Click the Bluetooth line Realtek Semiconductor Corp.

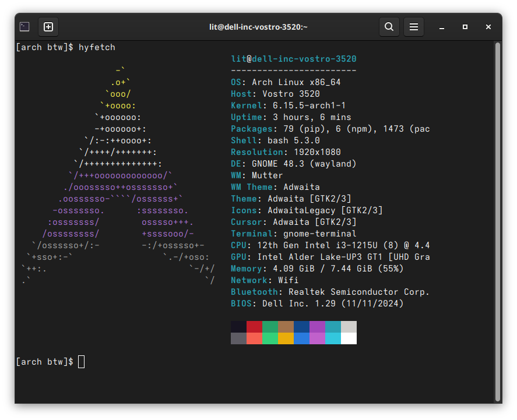pyautogui.click(x=330, y=292)
